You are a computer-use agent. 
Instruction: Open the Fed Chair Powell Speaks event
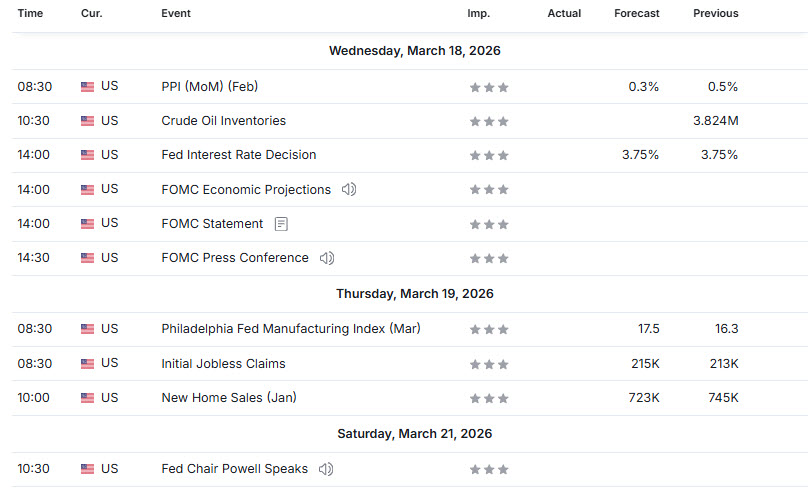(x=234, y=469)
